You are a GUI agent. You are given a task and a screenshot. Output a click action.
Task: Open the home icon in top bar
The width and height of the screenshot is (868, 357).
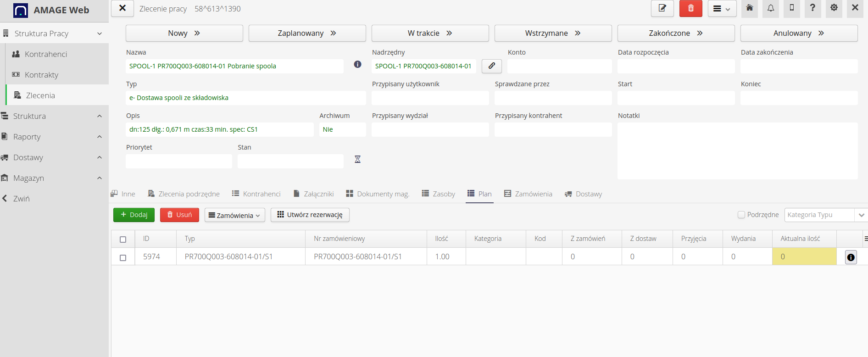(x=749, y=8)
